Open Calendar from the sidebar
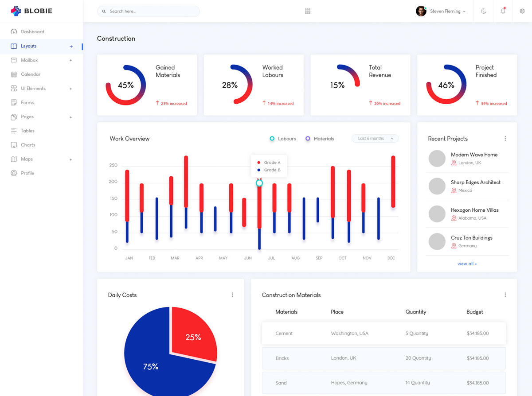This screenshot has height=396, width=532. coord(31,74)
